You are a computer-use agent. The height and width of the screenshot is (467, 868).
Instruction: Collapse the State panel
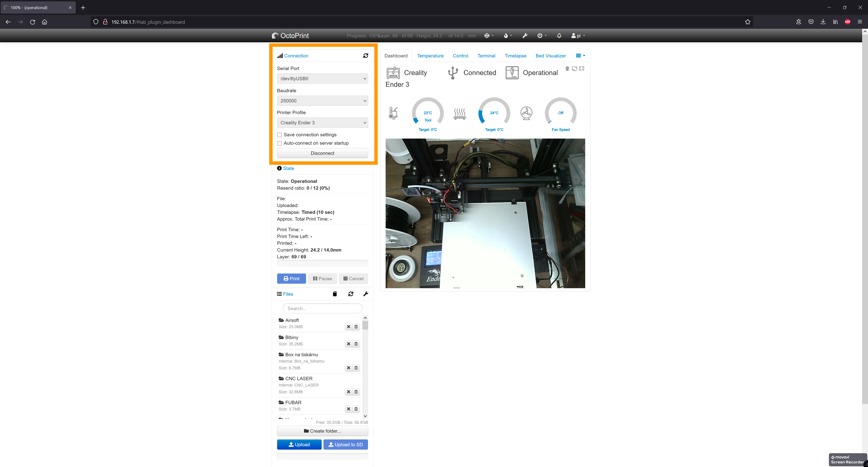click(x=288, y=168)
